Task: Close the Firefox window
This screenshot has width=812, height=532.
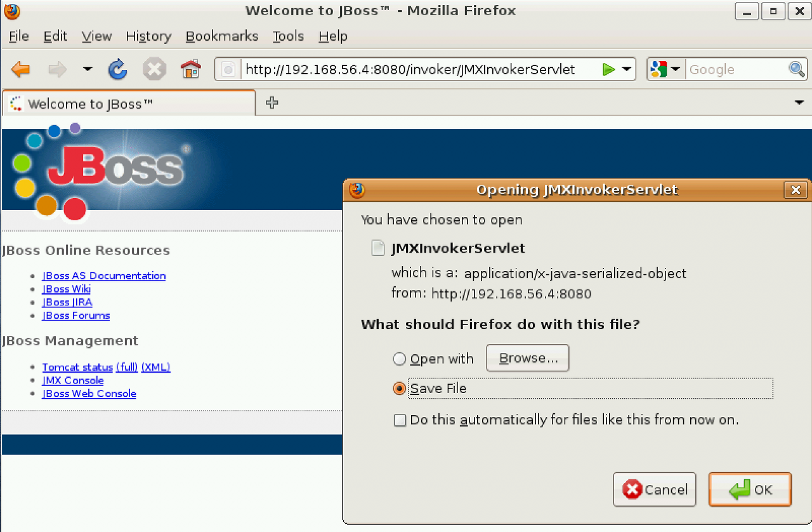Action: click(799, 11)
